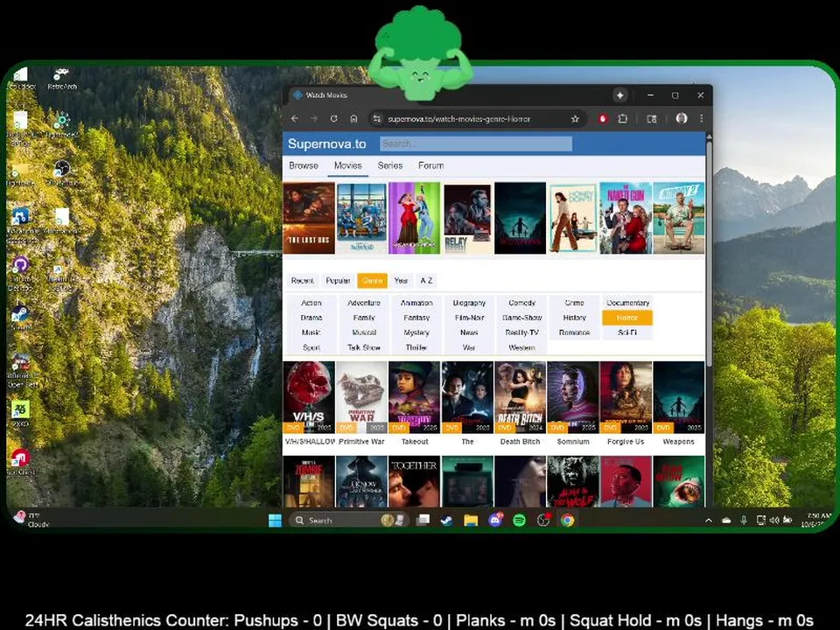840x630 pixels.
Task: Choose the Action genre
Action: click(311, 303)
